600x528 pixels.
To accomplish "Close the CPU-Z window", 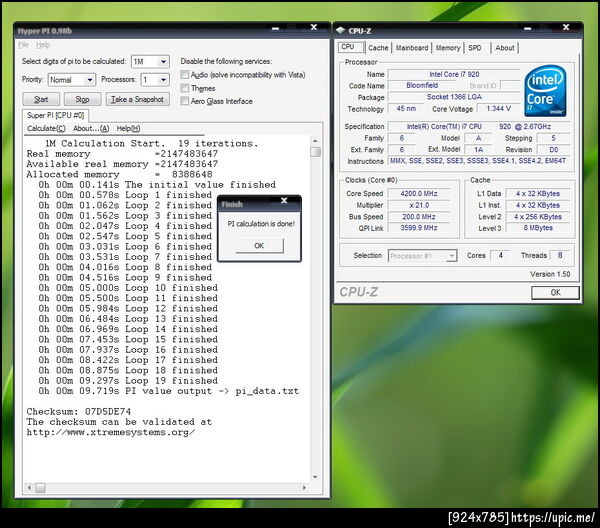I will click(566, 28).
